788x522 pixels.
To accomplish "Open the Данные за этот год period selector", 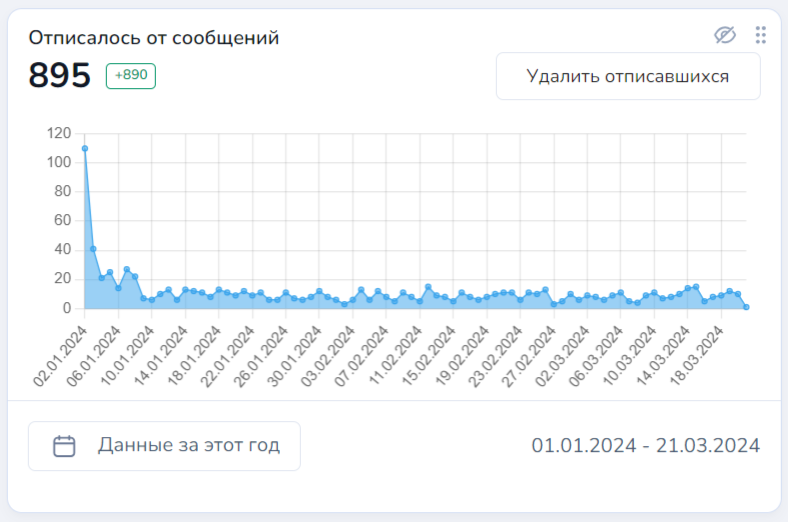I will point(164,446).
